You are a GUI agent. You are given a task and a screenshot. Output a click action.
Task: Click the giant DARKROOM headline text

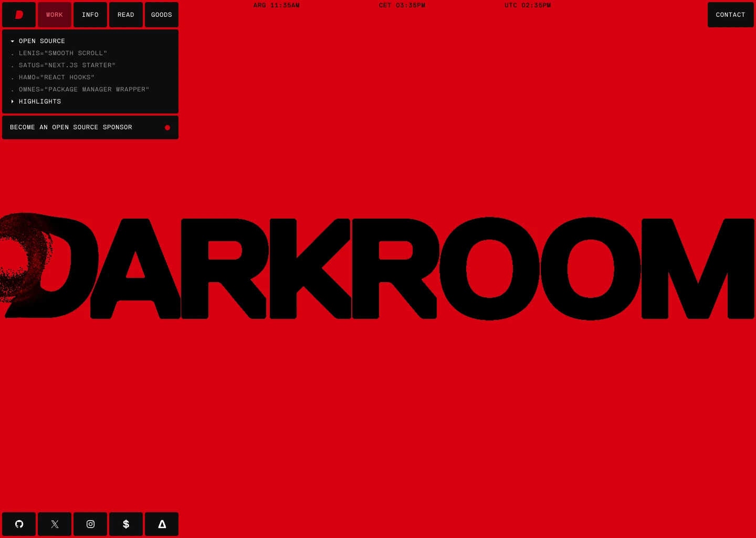tap(378, 269)
